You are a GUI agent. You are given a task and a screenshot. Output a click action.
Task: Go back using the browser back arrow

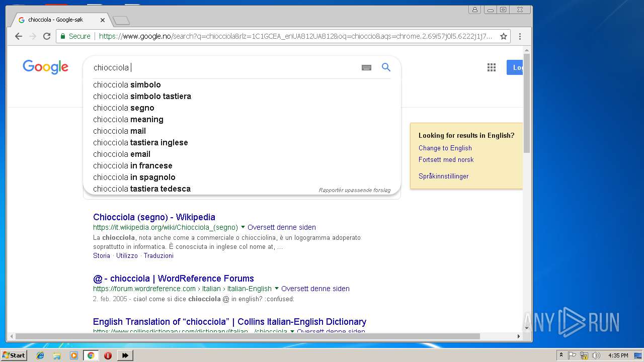click(x=19, y=36)
